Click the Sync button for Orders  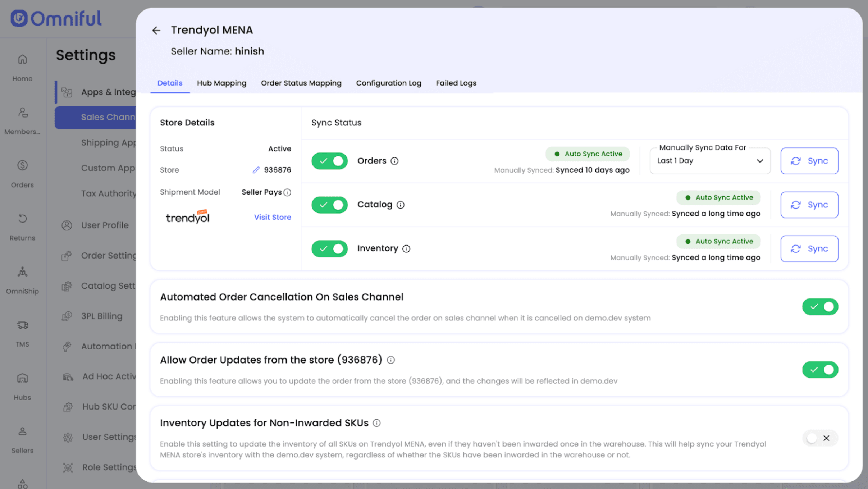point(809,161)
